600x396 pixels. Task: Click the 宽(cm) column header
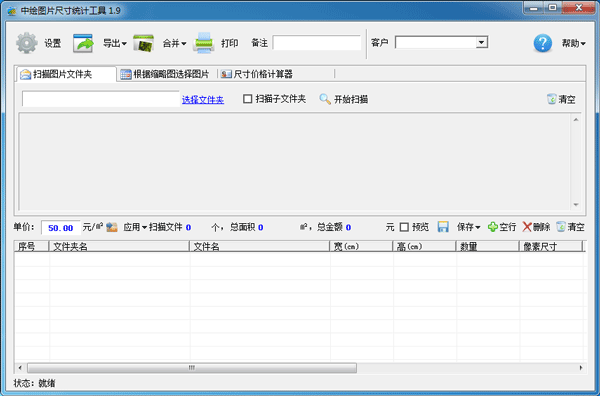pos(361,246)
